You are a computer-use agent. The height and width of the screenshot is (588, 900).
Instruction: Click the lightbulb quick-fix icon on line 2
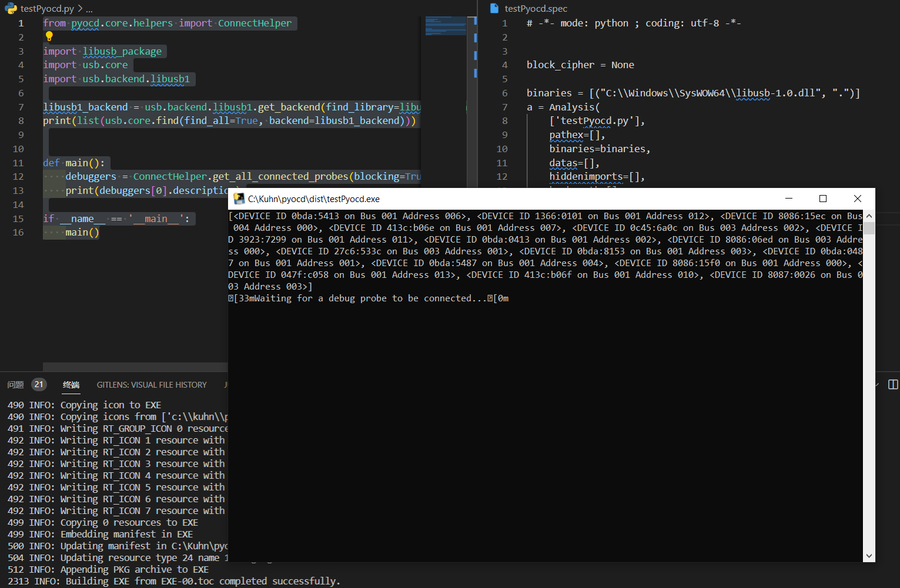[x=49, y=36]
